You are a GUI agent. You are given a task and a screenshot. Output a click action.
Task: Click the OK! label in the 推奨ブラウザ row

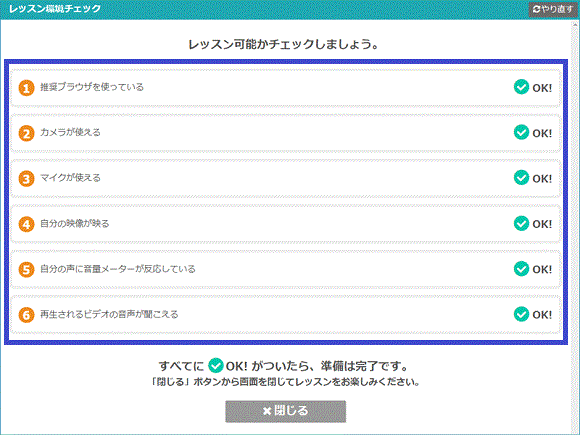pyautogui.click(x=542, y=88)
